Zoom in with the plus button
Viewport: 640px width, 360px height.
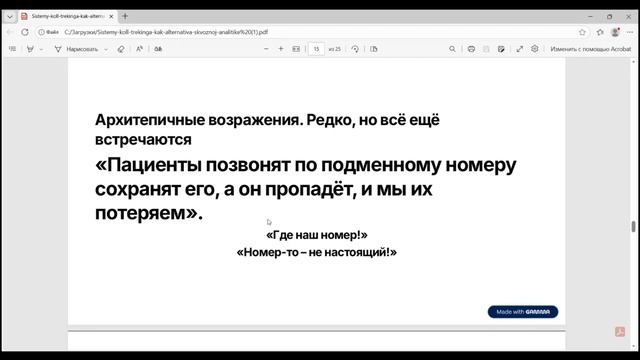click(x=281, y=49)
